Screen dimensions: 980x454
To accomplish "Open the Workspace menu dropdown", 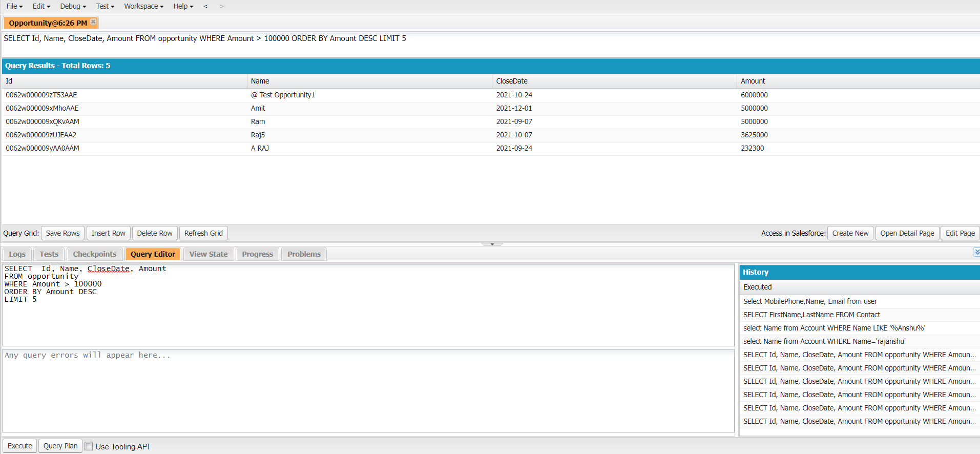I will point(143,6).
